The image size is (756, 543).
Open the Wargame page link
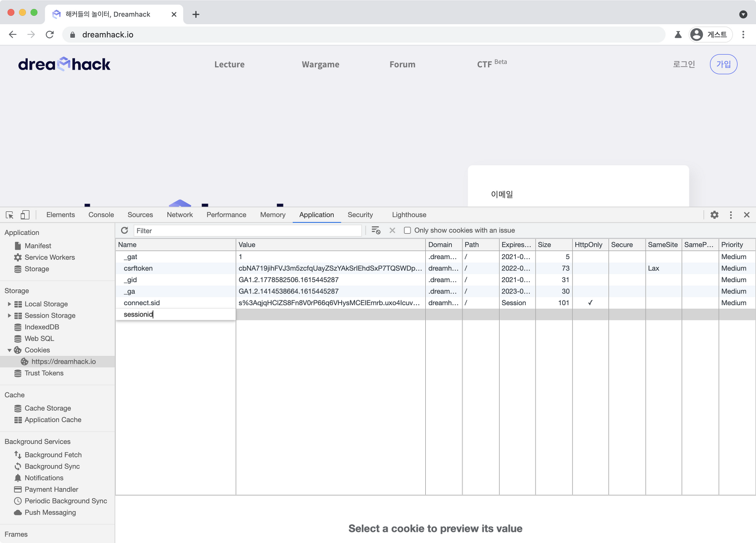point(320,64)
